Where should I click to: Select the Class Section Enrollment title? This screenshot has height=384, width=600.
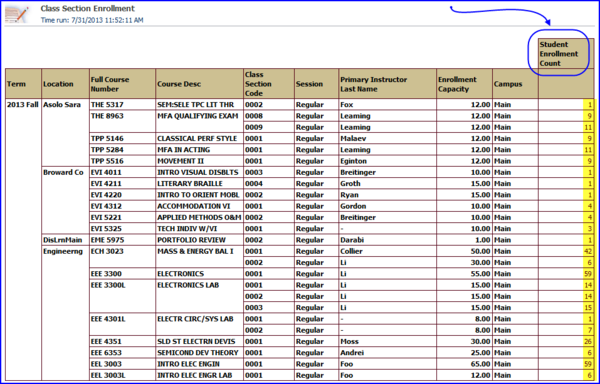pos(88,8)
